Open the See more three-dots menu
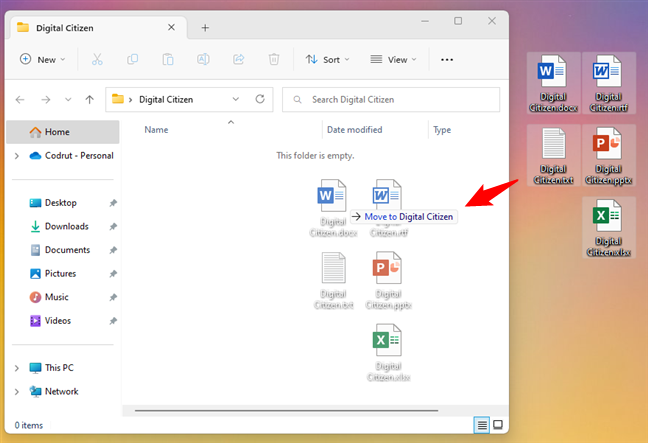The height and width of the screenshot is (443, 648). coord(447,60)
